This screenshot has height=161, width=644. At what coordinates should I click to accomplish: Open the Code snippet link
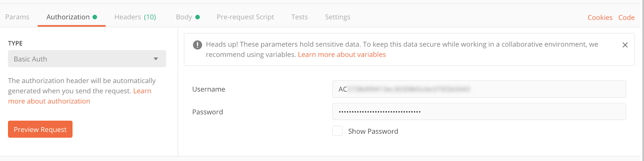(x=626, y=17)
